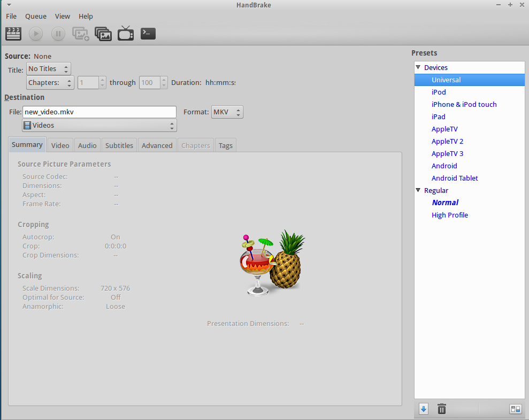
Task: Open the Videos destination folder dropdown
Action: click(99, 126)
